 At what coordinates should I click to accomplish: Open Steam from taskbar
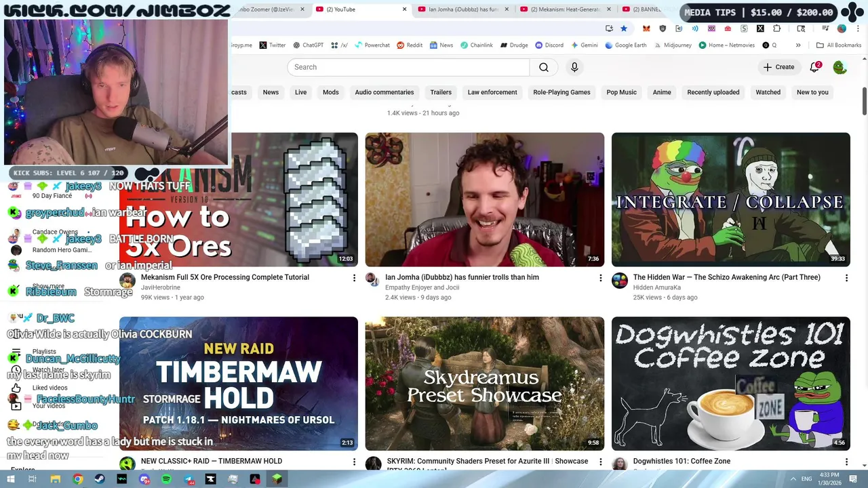tap(100, 479)
